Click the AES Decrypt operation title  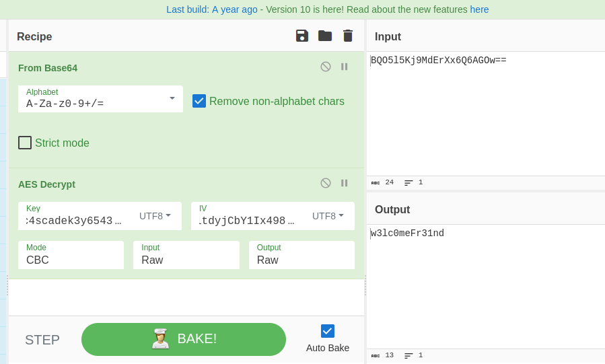[x=46, y=184]
